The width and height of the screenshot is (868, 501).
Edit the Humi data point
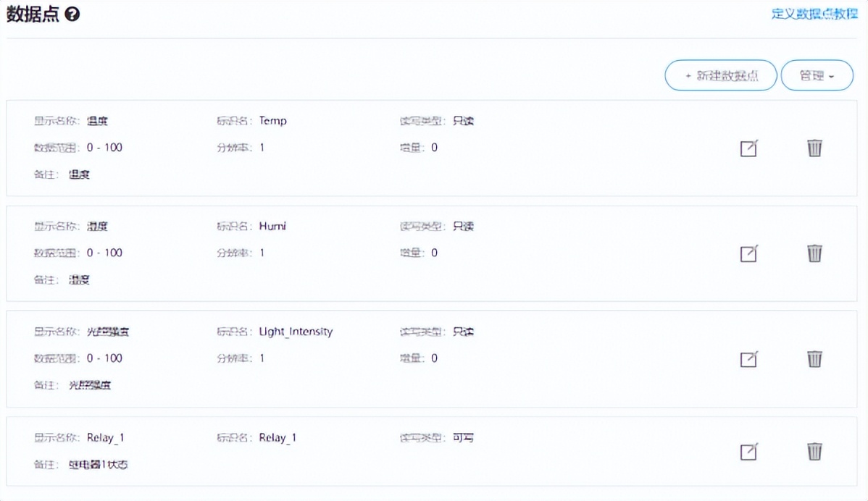(x=748, y=253)
